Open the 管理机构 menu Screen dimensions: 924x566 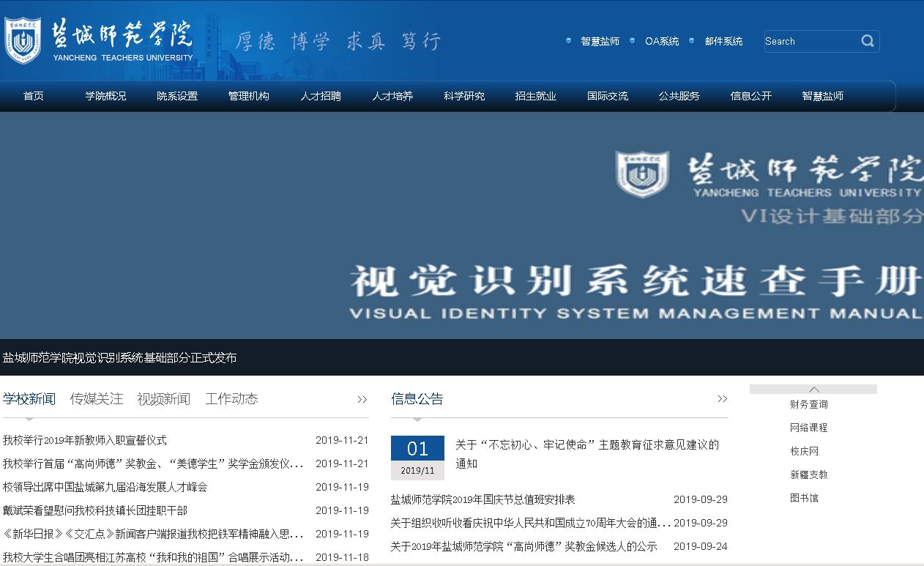tap(249, 96)
